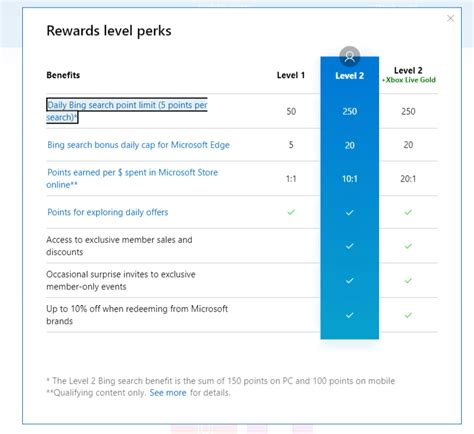Screen dimensions: 474x434
Task: Click the Benefits column header
Action: pyautogui.click(x=63, y=75)
